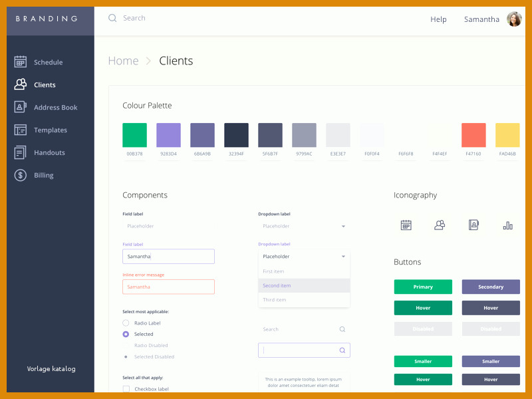Viewport: 532px width, 399px height.
Task: Click the purple magnifier in the focused search field
Action: click(342, 350)
